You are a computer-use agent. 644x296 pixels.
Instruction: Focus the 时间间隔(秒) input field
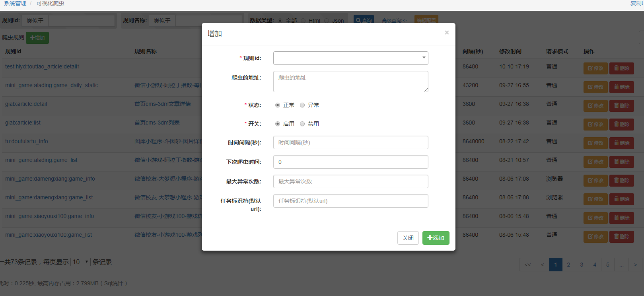point(350,142)
